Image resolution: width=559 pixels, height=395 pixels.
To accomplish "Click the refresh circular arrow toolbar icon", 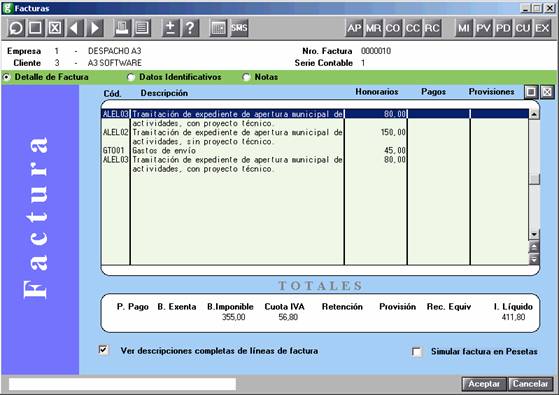I will tap(15, 28).
